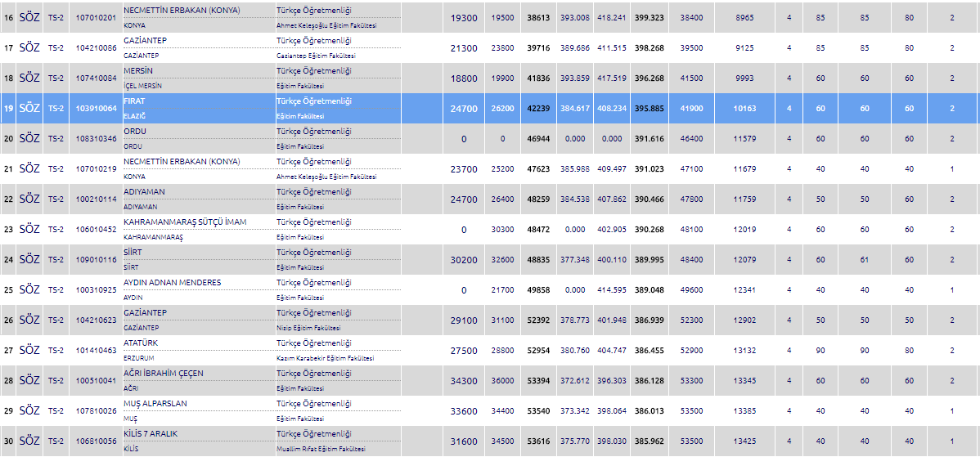This screenshot has width=980, height=457.
Task: Select the ADIYAMAN university link
Action: pyautogui.click(x=144, y=192)
